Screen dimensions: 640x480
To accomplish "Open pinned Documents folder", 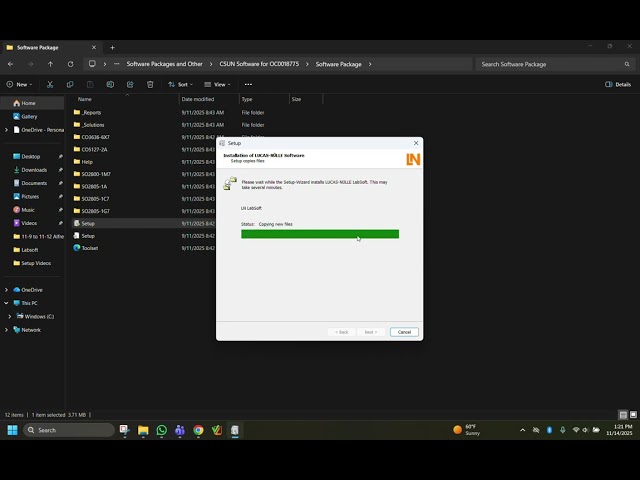I will click(x=32, y=183).
